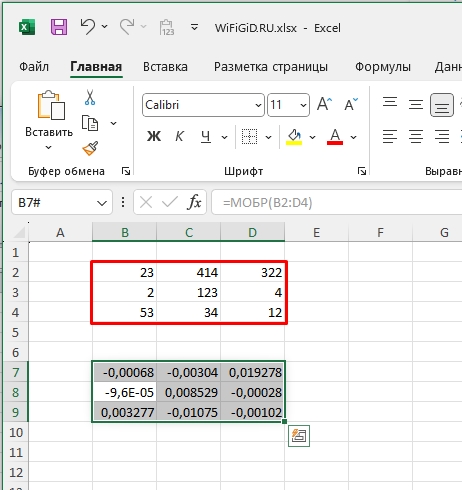Increase font size with large A
This screenshot has width=462, height=490.
[x=324, y=104]
